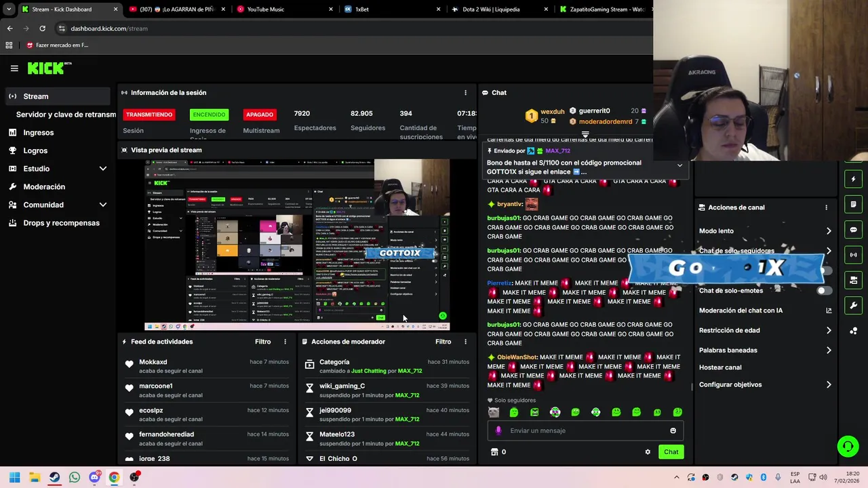The height and width of the screenshot is (488, 868).
Task: Click Just Chatting category link
Action: pos(369,371)
